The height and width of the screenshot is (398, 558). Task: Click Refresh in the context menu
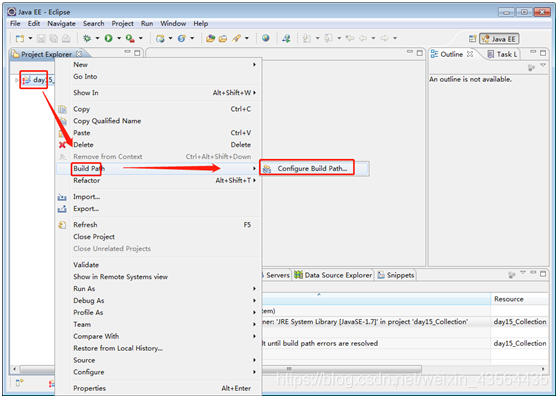point(159,225)
